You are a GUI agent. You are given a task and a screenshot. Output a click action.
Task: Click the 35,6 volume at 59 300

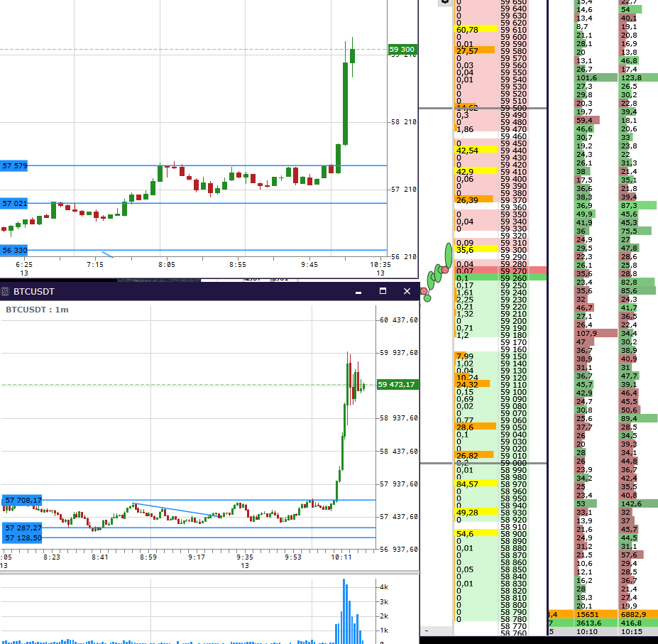(x=476, y=250)
